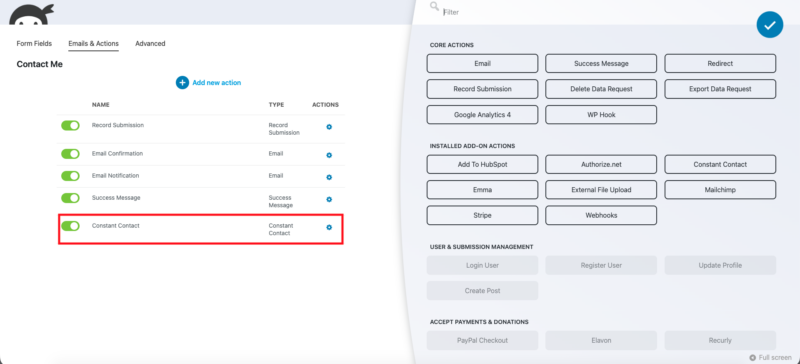Click the Ninja Forms ninja logo

(32, 14)
